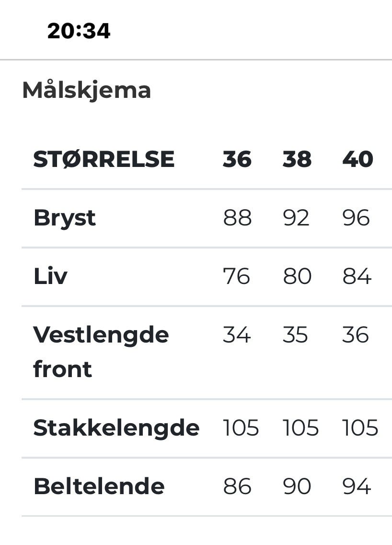The image size is (392, 545).
Task: Select size 40 column header
Action: tap(357, 159)
